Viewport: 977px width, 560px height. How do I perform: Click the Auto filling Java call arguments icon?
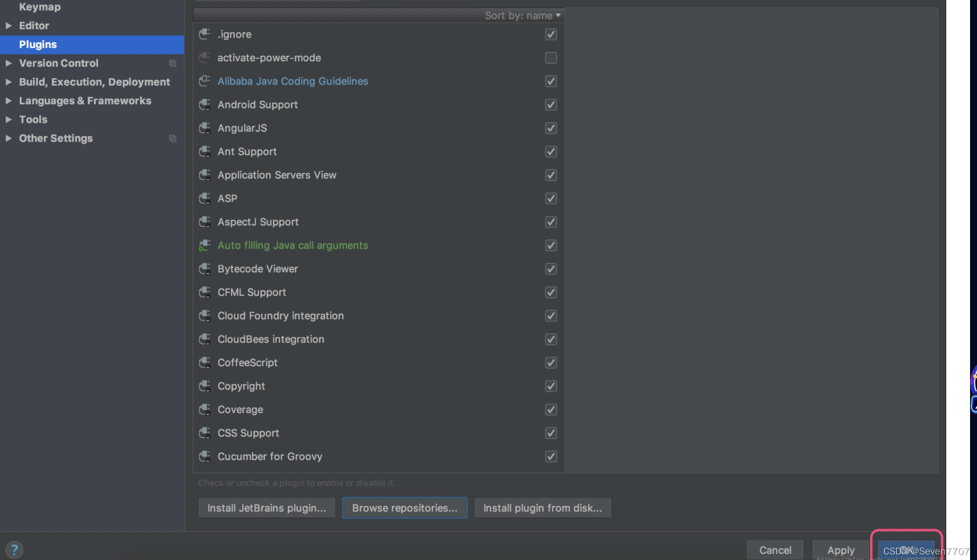pyautogui.click(x=204, y=245)
